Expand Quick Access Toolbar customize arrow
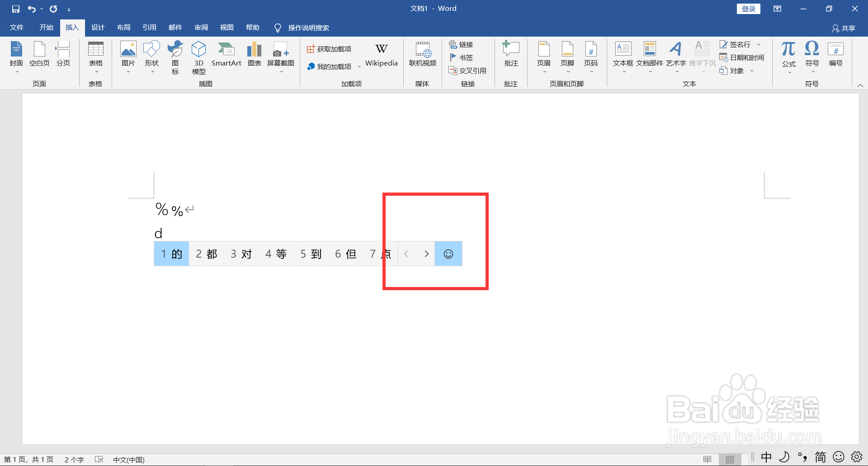The image size is (868, 466). coord(69,9)
